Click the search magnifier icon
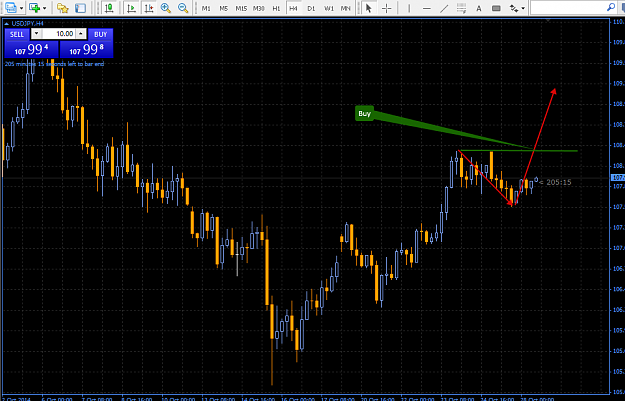The width and height of the screenshot is (625, 401). [x=611, y=7]
